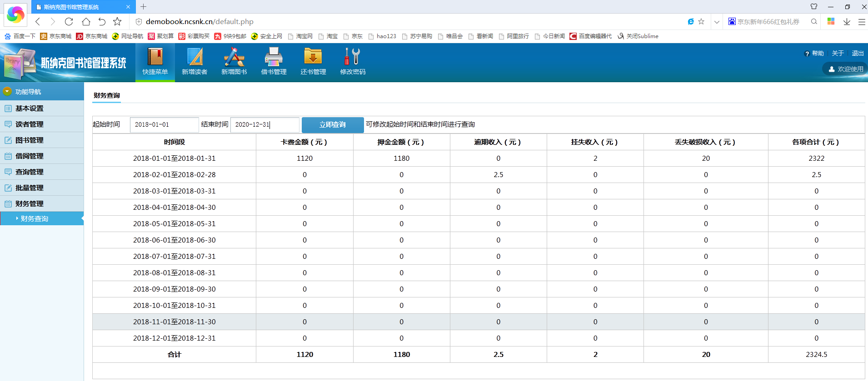The width and height of the screenshot is (868, 381).
Task: Collapse the 功能导航 navigation header
Action: tap(28, 92)
